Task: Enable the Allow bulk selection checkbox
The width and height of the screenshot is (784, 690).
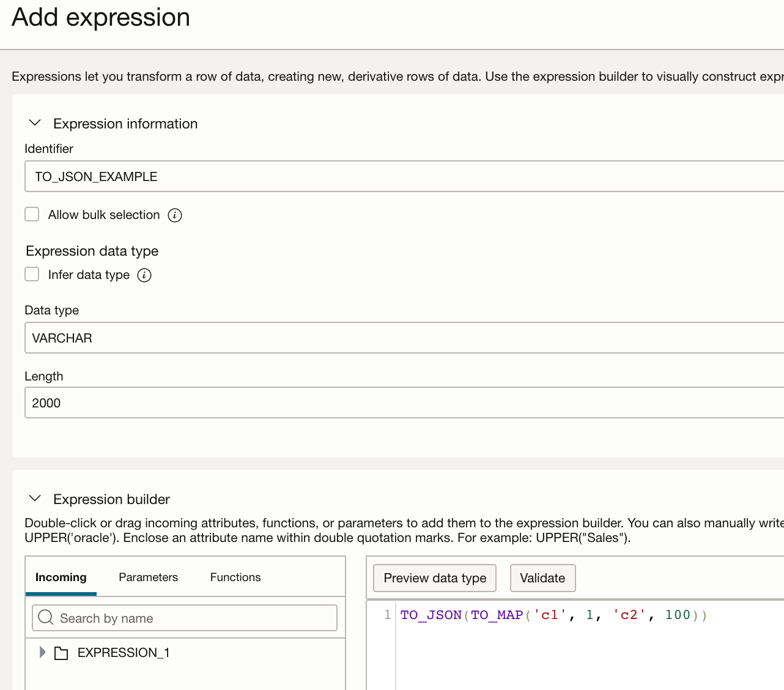Action: click(32, 214)
